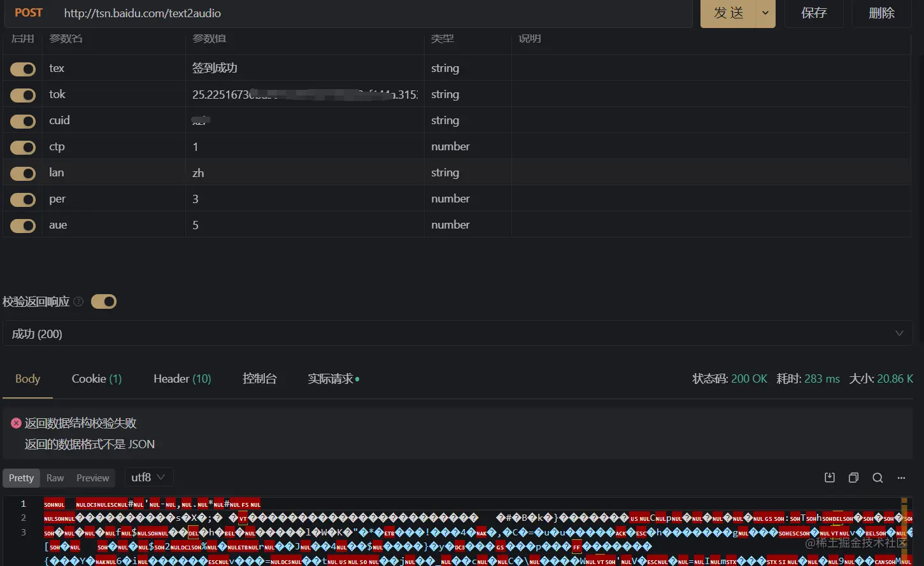
Task: Click the cuid parameter name cell
Action: (x=114, y=120)
